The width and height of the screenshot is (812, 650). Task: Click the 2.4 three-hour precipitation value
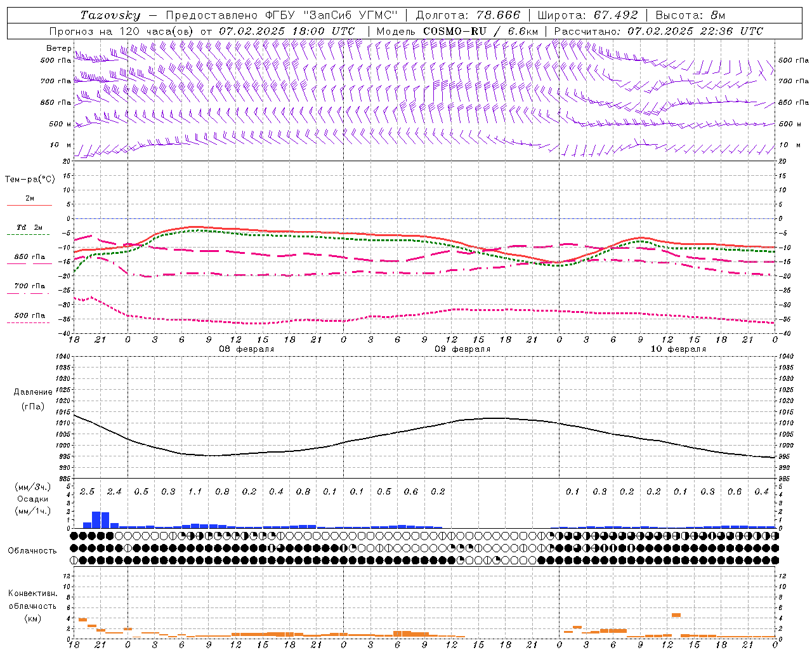point(114,492)
